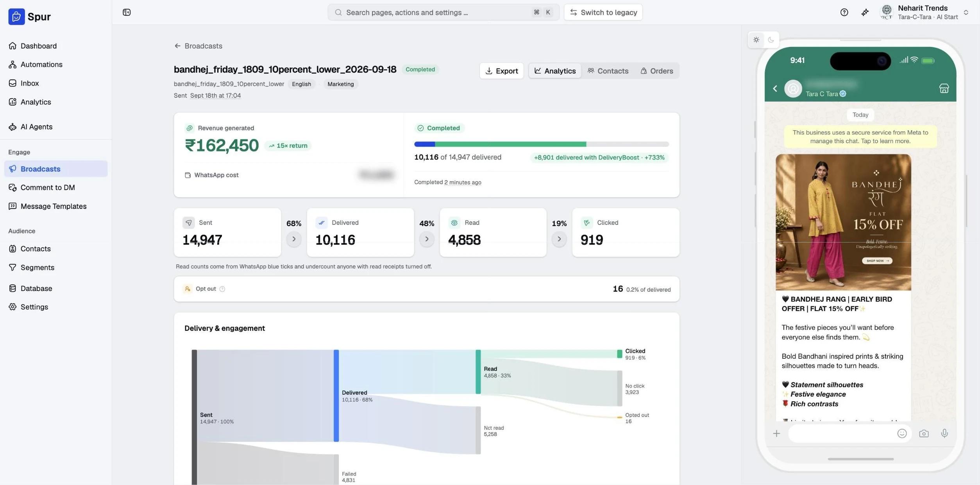Tap the Bandhej 15% OFF image in preview
The height and width of the screenshot is (485, 980).
click(843, 222)
